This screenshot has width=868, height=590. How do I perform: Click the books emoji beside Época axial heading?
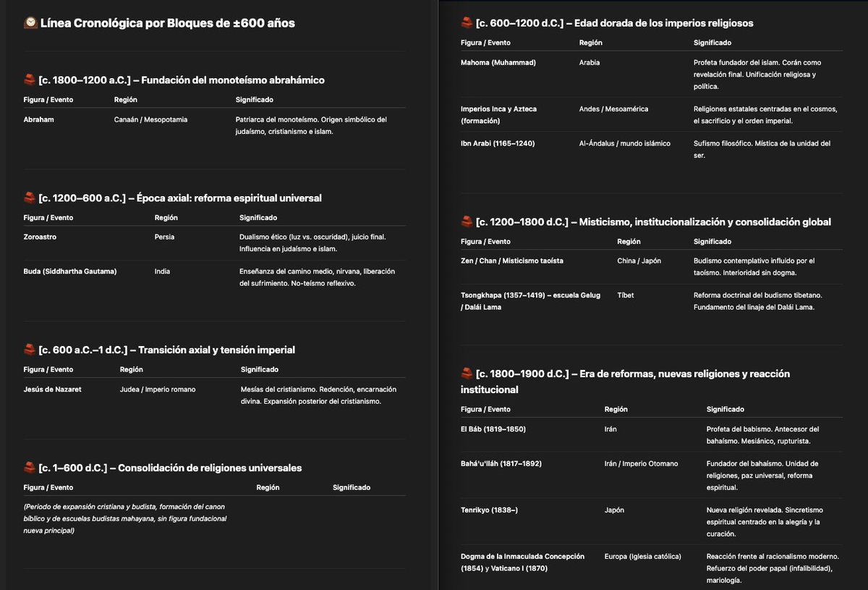(x=30, y=198)
